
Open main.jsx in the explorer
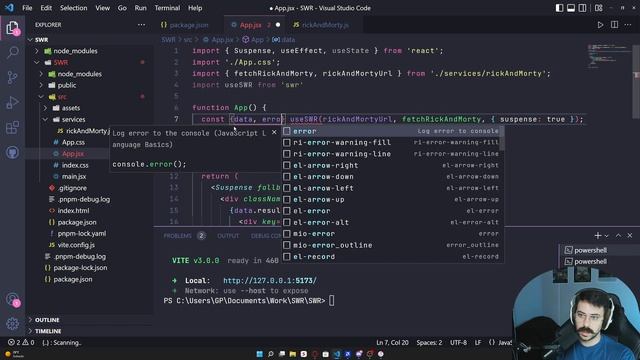click(74, 177)
